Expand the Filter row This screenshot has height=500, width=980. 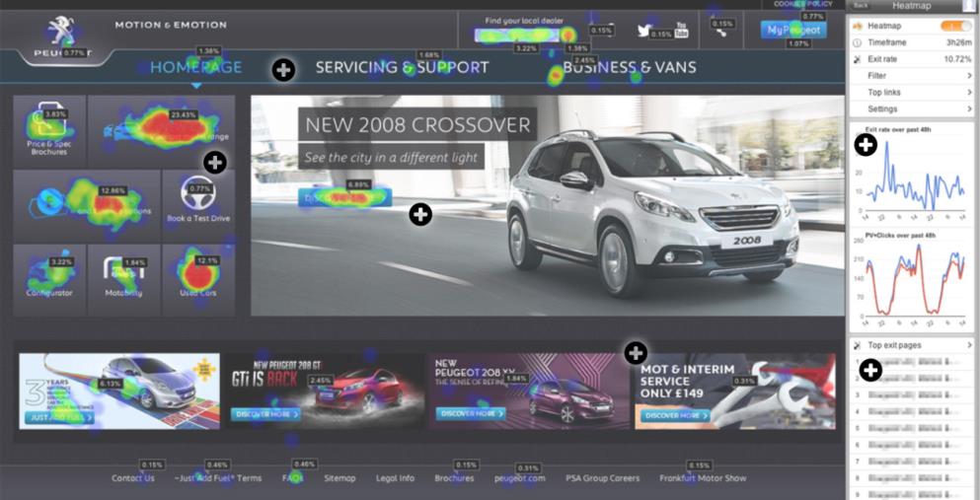(x=912, y=76)
